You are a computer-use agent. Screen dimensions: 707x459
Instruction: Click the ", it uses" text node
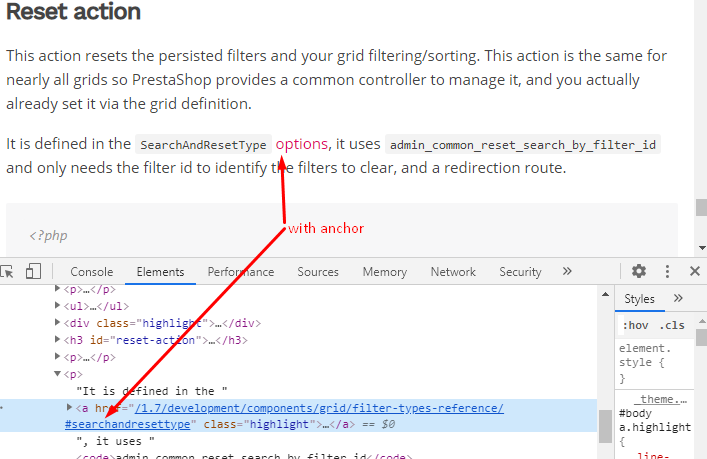coord(115,441)
